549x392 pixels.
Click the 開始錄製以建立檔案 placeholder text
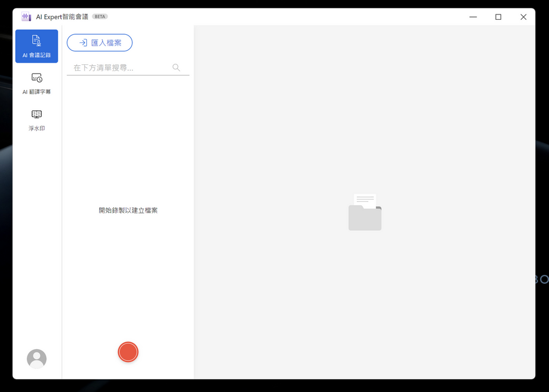pos(128,210)
